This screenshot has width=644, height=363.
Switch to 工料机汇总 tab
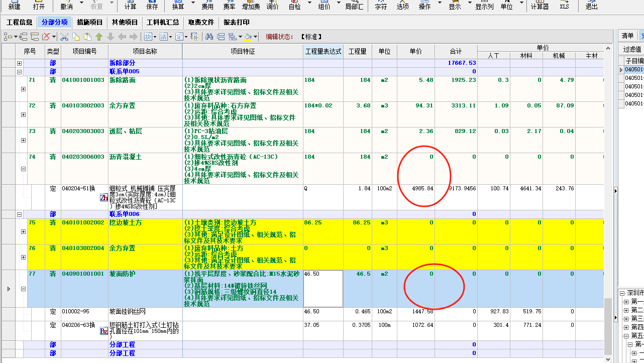click(x=163, y=22)
